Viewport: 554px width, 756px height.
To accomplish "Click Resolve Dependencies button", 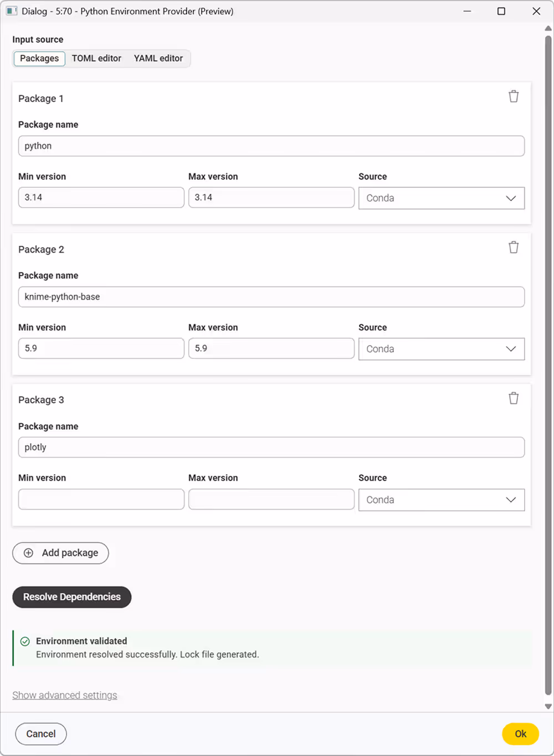I will click(72, 597).
